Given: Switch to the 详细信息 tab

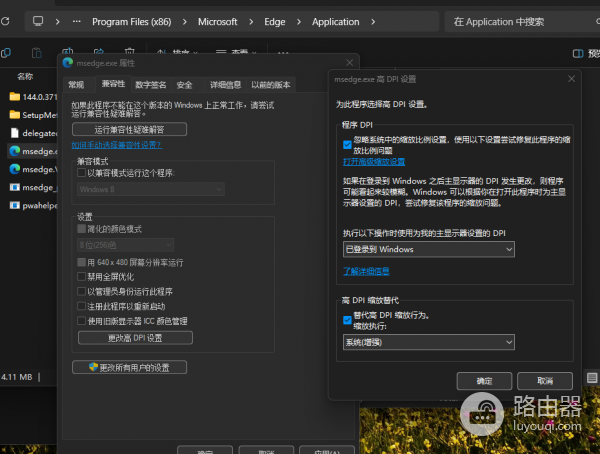Looking at the screenshot, I should (225, 85).
